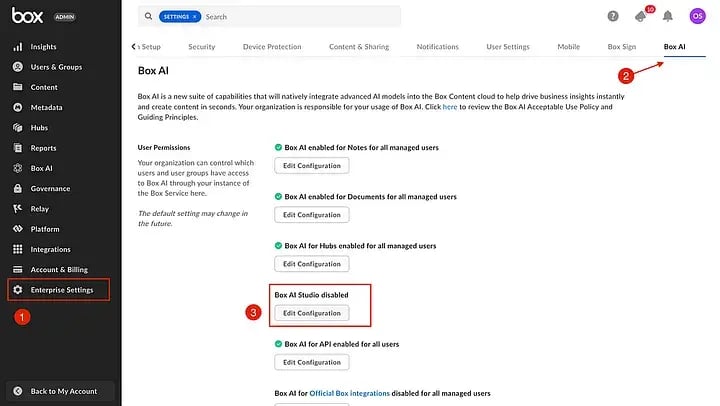720x406 pixels.
Task: Select the Reports document icon
Action: (17, 148)
